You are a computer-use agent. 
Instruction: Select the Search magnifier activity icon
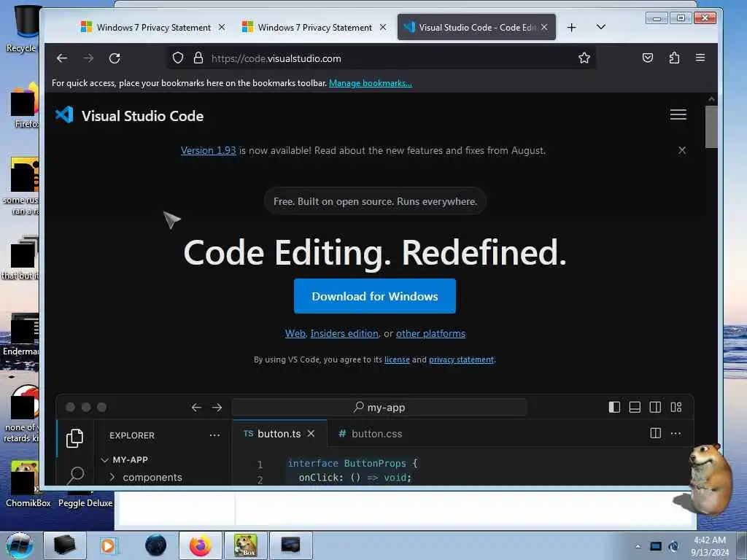[75, 475]
